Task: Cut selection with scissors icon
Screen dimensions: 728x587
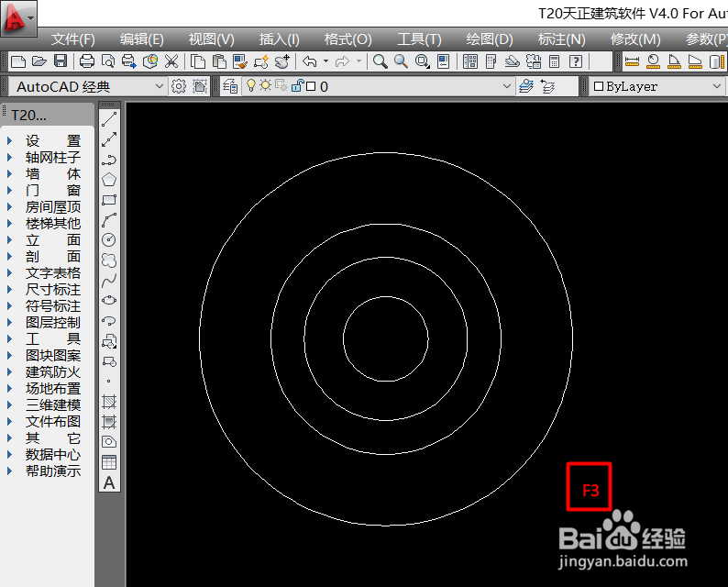Action: pyautogui.click(x=171, y=61)
